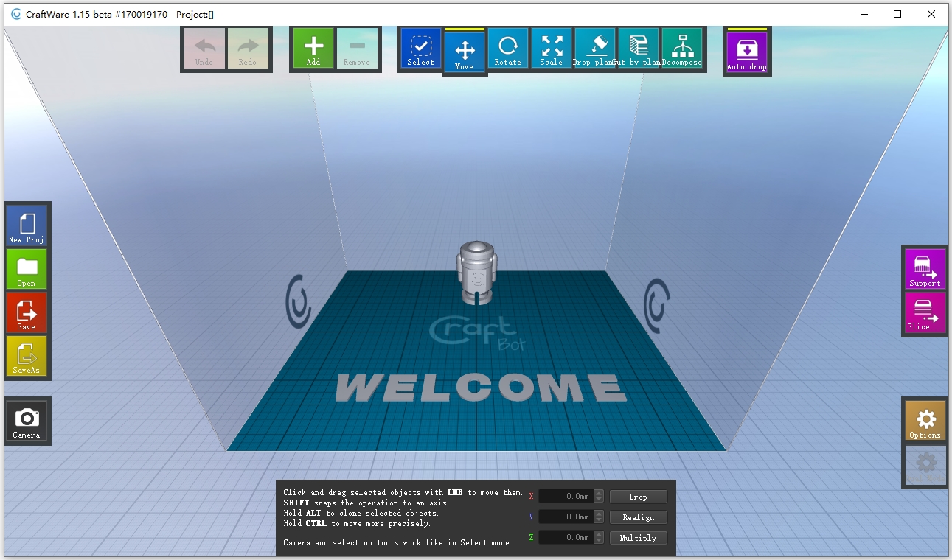Click the Z value spinner arrows
952x560 pixels.
pos(599,538)
